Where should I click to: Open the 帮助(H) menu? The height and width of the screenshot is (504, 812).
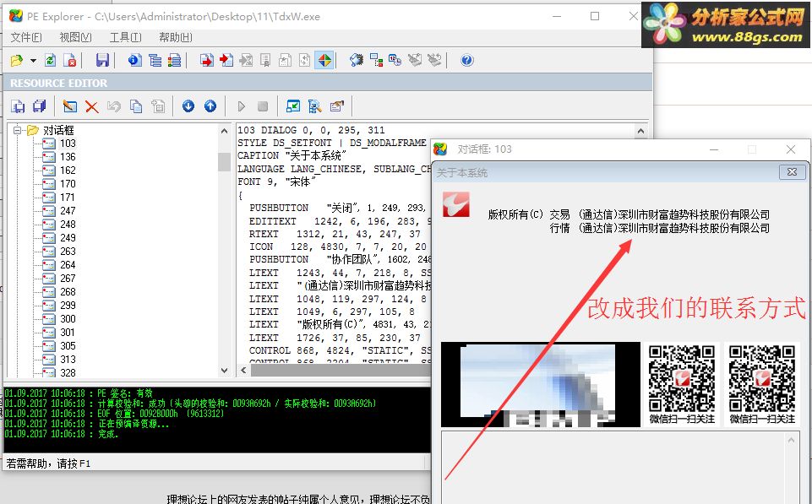tap(176, 37)
